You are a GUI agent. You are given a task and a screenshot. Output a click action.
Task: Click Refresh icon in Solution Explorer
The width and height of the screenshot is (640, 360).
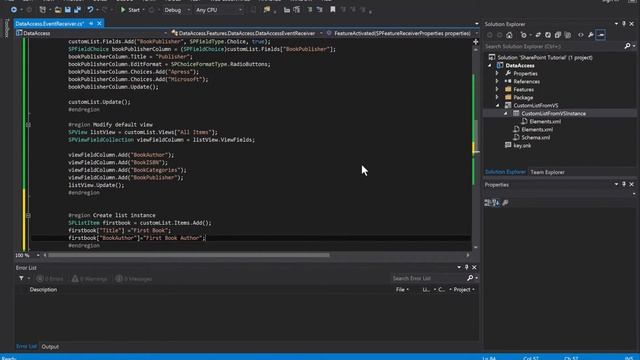click(548, 35)
